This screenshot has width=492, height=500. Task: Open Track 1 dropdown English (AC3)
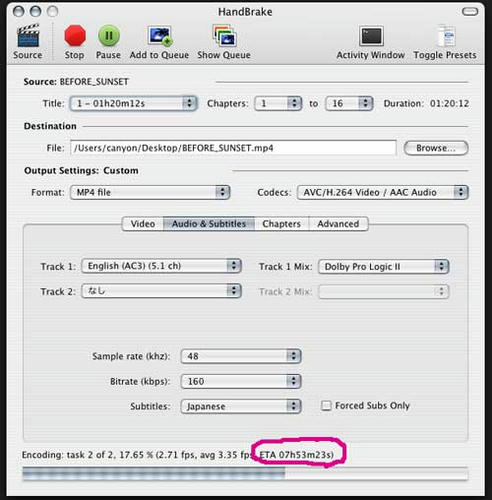(x=161, y=266)
